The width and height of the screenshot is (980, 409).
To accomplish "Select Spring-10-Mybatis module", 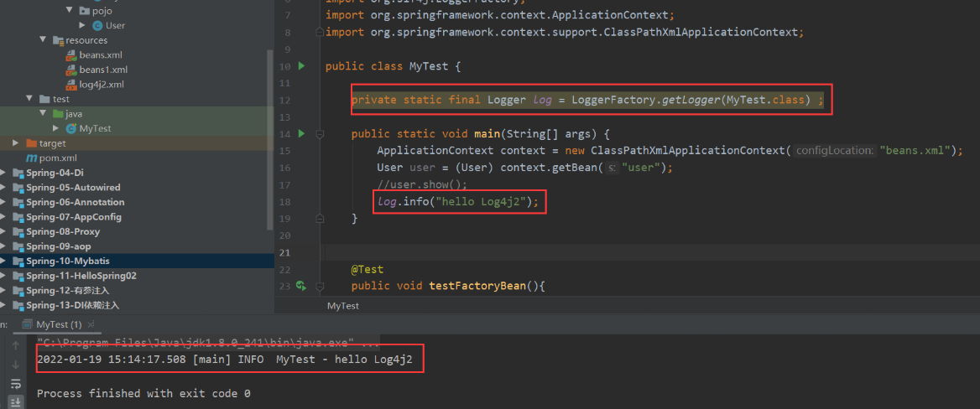I will [137, 261].
